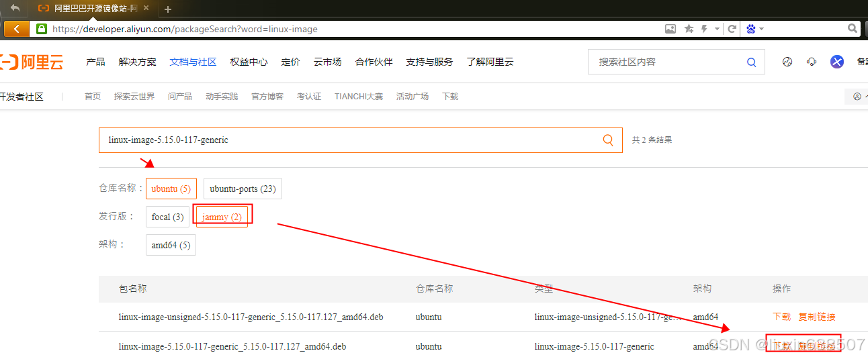This screenshot has height=359, width=868.
Task: Select the ubuntu-ports (23) repository filter
Action: coord(243,189)
